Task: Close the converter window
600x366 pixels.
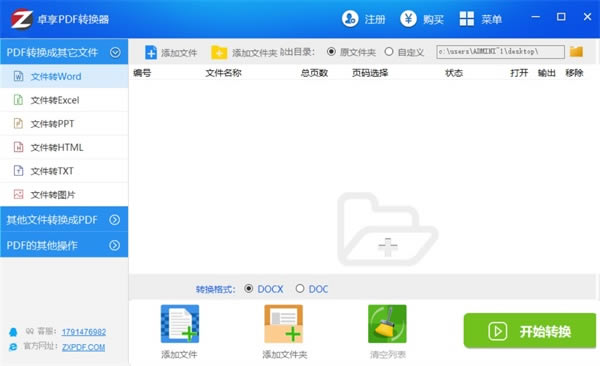Action: click(x=587, y=17)
